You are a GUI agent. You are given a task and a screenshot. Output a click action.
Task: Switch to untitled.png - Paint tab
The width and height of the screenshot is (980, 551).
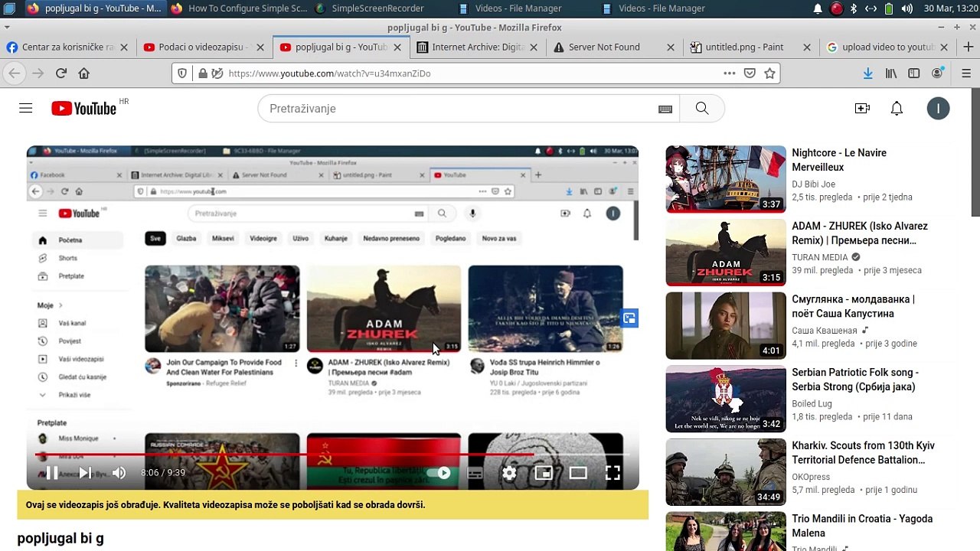[x=750, y=47]
